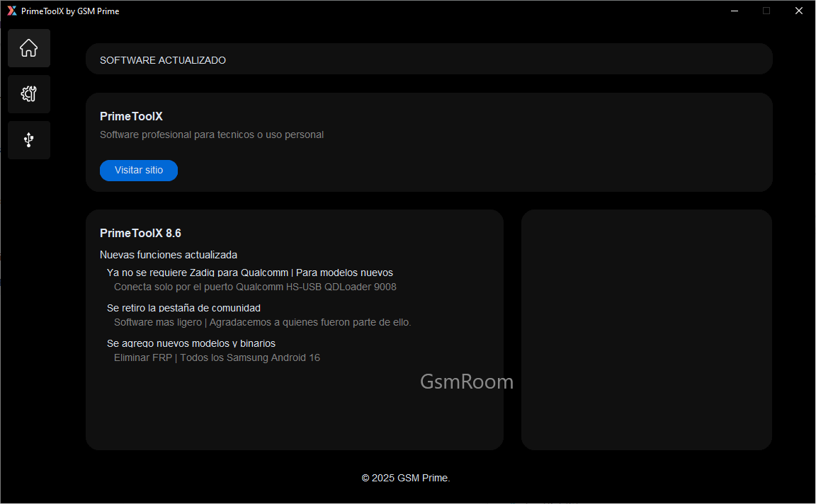The image size is (816, 504).
Task: Click the Zadig para Qualcomm changelog entry
Action: coord(249,273)
